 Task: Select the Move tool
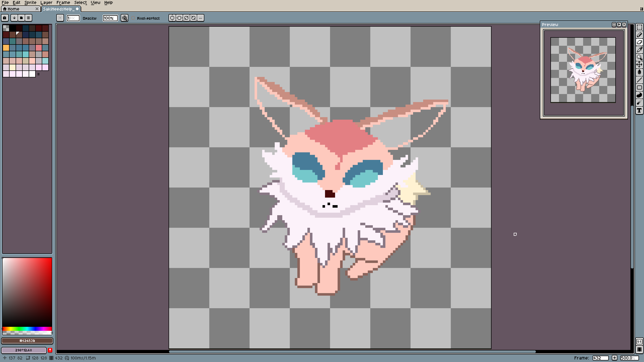(x=639, y=65)
